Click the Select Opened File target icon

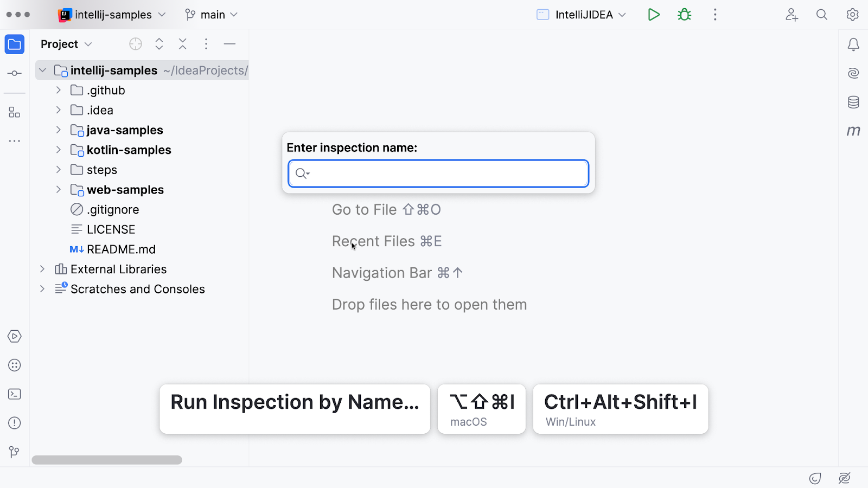click(136, 44)
